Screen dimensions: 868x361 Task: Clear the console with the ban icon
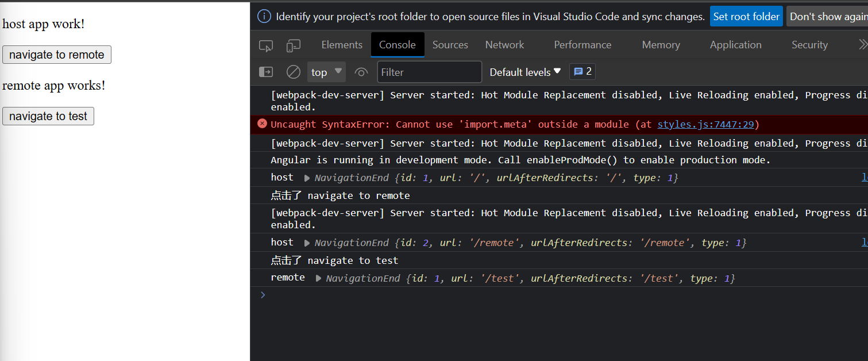click(x=294, y=72)
